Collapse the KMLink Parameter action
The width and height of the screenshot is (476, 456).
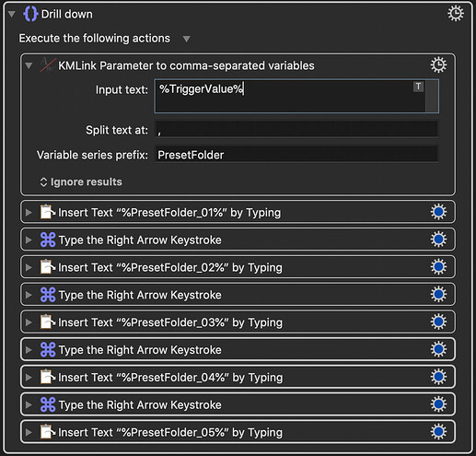(29, 65)
